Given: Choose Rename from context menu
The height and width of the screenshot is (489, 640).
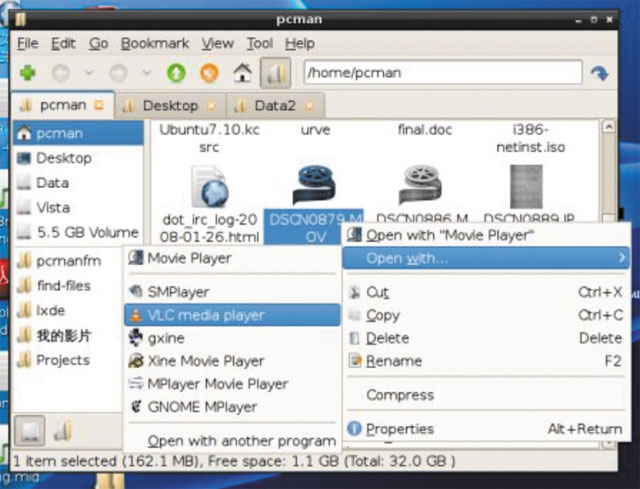Looking at the screenshot, I should [x=486, y=361].
